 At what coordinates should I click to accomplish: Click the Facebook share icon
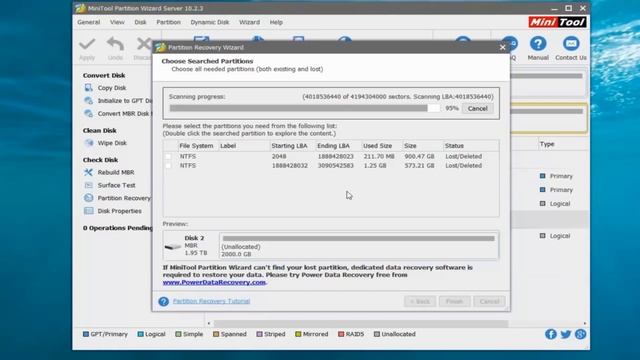pyautogui.click(x=551, y=334)
